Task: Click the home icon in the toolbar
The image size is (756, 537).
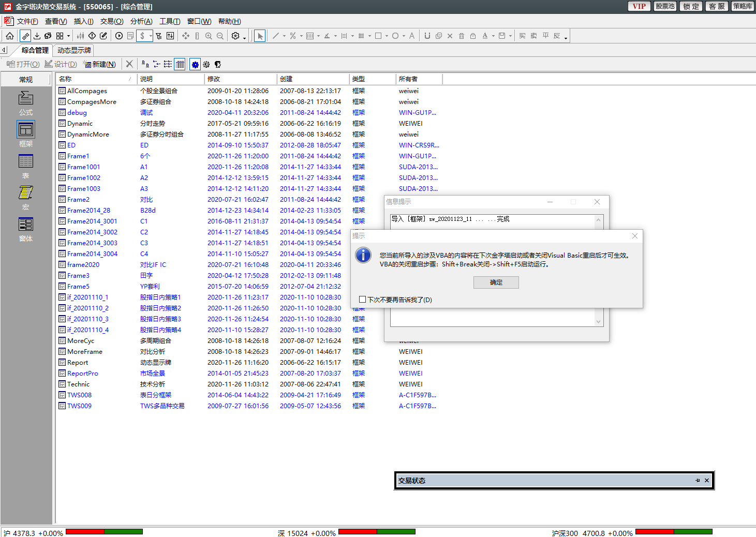Action: [10, 36]
